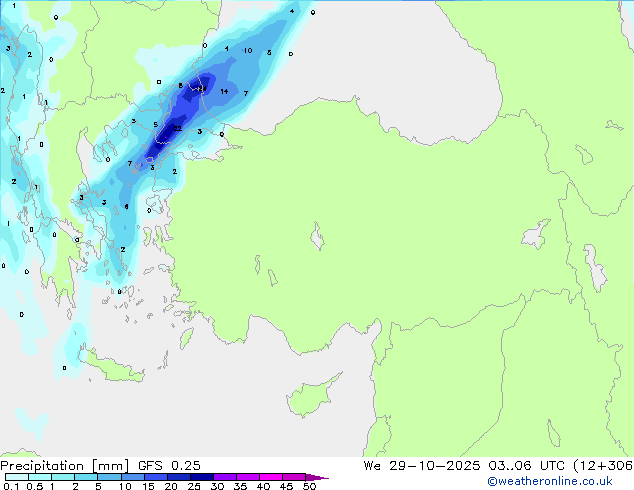The image size is (634, 490).
Task: Select the 25–30 mm dark navy swatch
Action: coord(201,477)
